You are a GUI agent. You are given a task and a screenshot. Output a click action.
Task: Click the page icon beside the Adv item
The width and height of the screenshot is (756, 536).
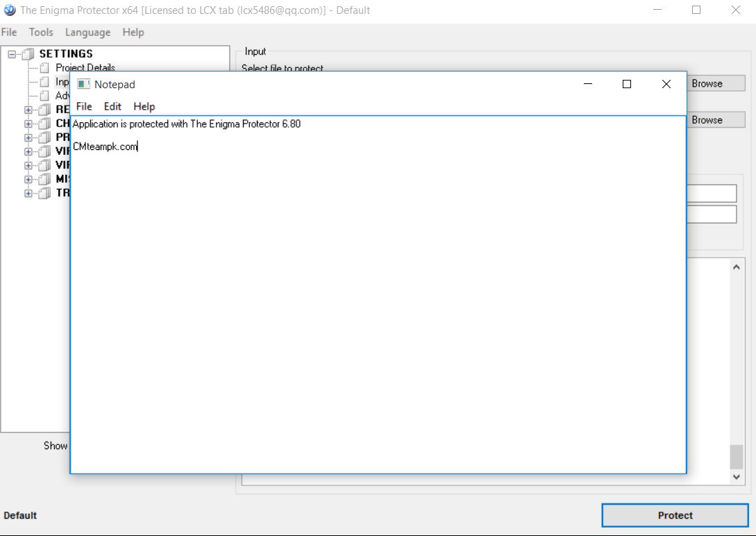click(x=45, y=95)
